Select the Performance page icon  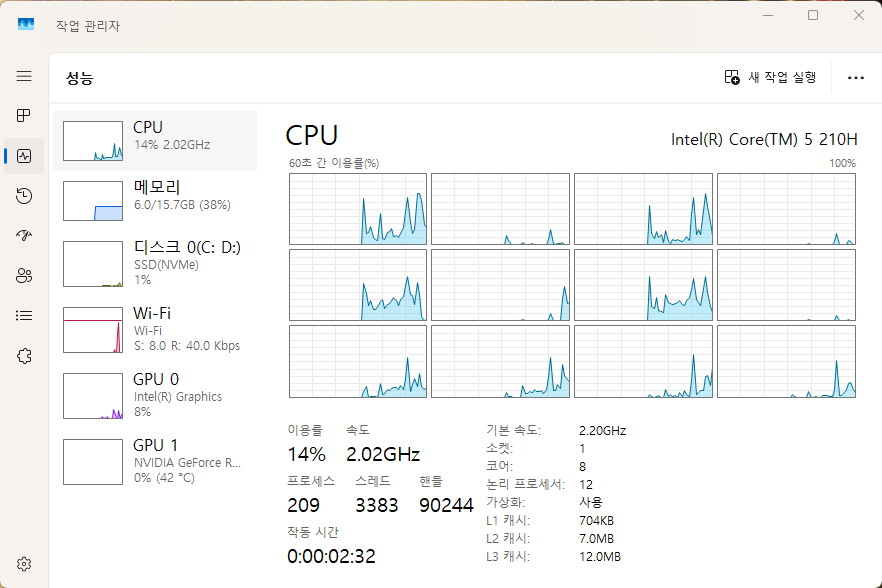(x=24, y=156)
